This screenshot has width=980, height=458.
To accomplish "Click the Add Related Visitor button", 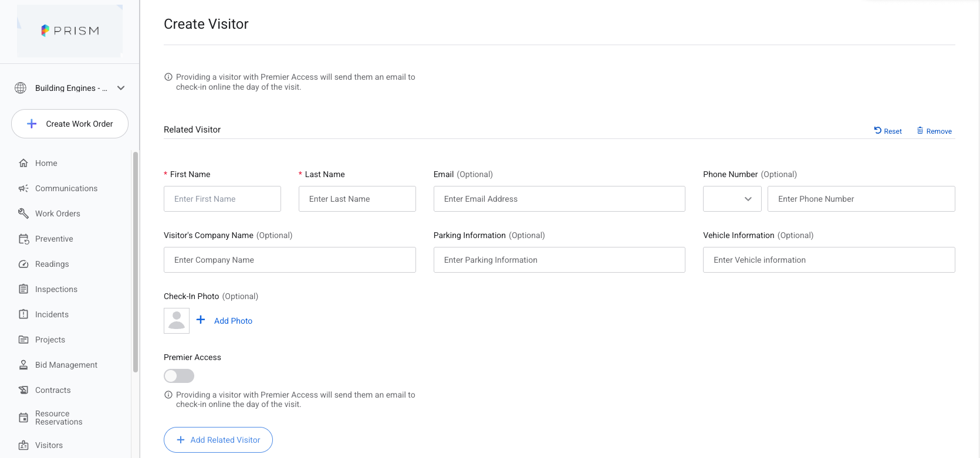I will click(x=218, y=440).
